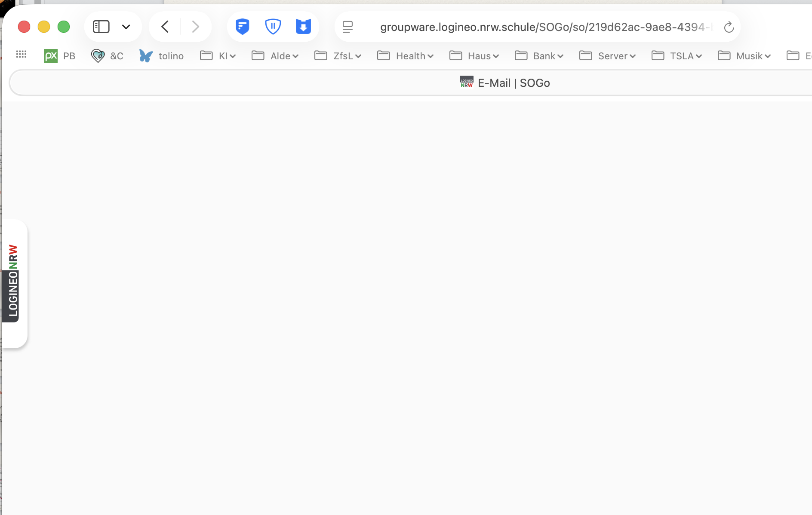The height and width of the screenshot is (515, 812).
Task: Expand the Server bookmarks folder
Action: pos(608,56)
